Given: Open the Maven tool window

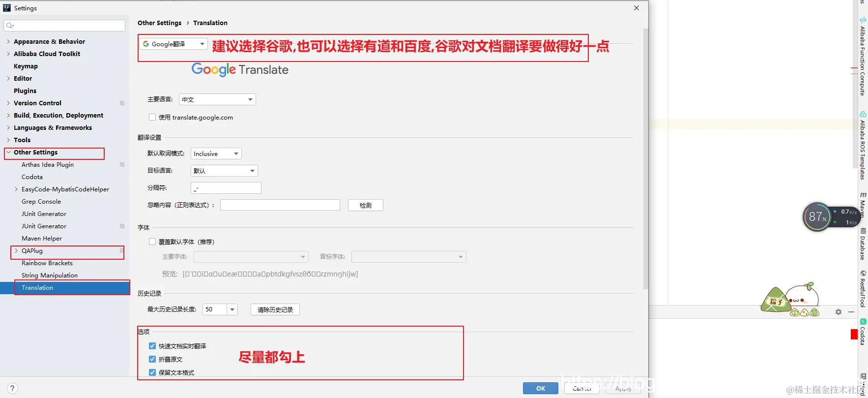Looking at the screenshot, I should pos(863,204).
